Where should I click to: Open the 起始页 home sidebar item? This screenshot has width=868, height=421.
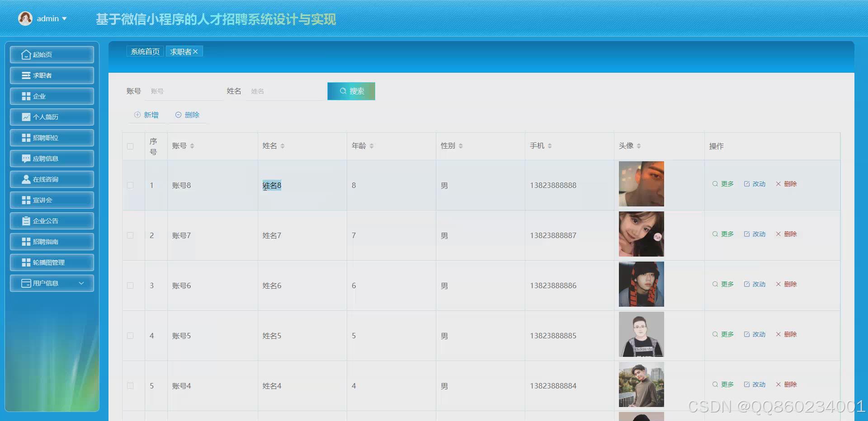52,55
